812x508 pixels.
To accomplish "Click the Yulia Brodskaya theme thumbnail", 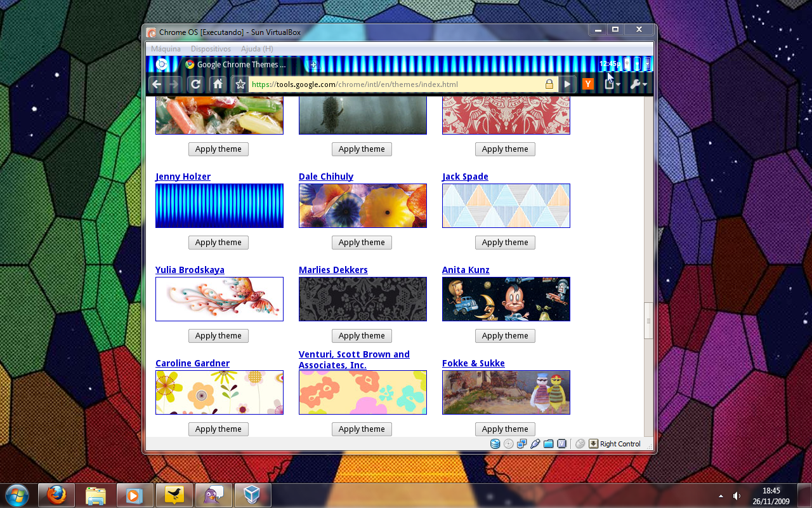I will 219,299.
